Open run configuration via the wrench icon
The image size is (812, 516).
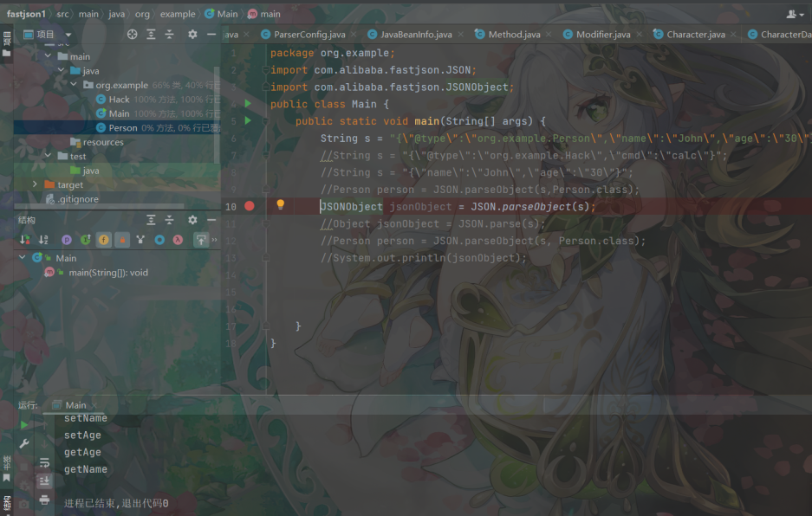tap(24, 443)
